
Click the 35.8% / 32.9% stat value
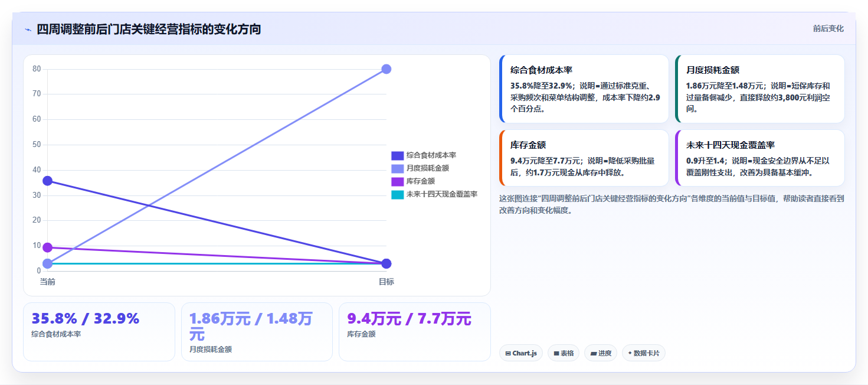click(86, 319)
